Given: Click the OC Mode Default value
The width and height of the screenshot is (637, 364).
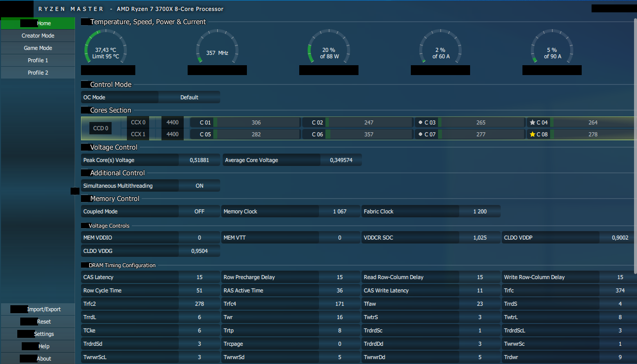Looking at the screenshot, I should click(x=189, y=97).
